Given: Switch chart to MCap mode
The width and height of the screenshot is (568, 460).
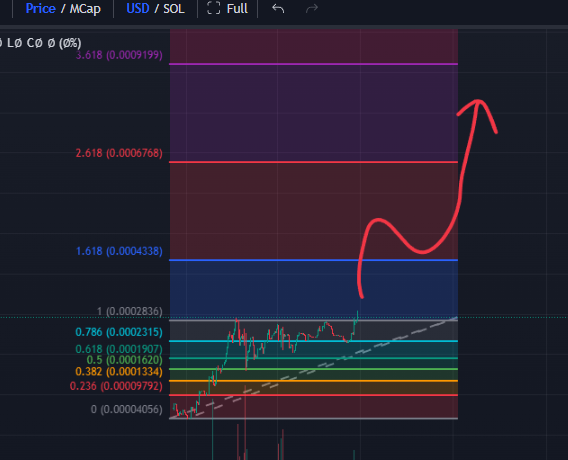Looking at the screenshot, I should [x=85, y=9].
